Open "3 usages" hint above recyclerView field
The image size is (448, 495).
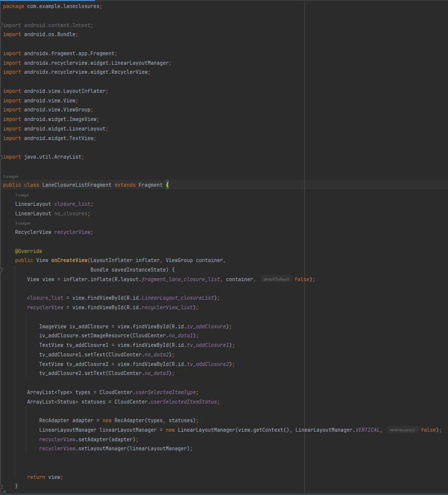(x=23, y=223)
